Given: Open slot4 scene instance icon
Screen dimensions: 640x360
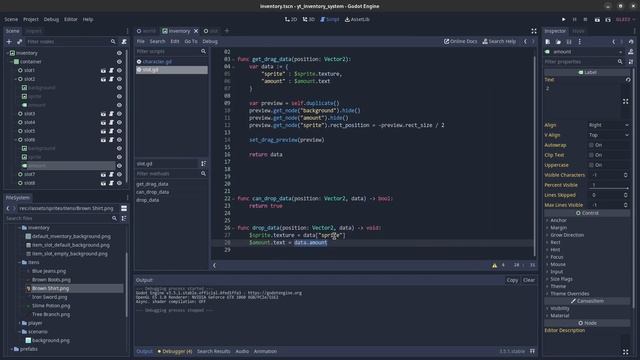Looking at the screenshot, I should [103, 122].
